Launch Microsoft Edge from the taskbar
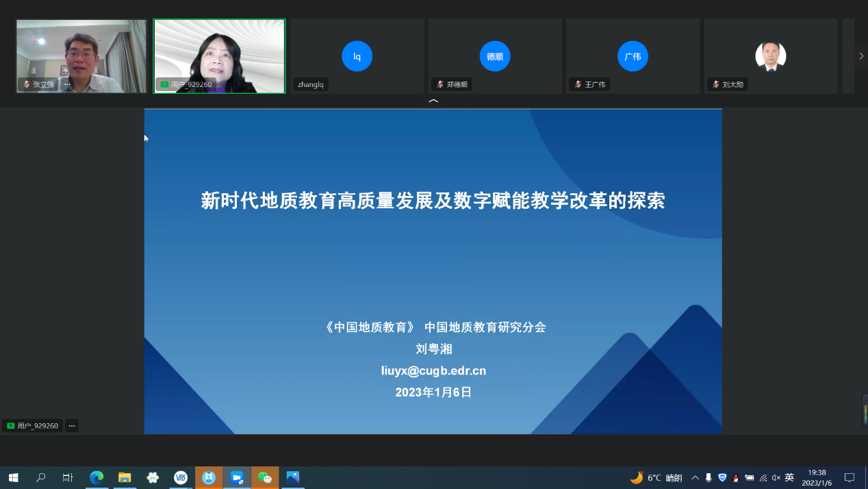The height and width of the screenshot is (489, 868). [97, 477]
